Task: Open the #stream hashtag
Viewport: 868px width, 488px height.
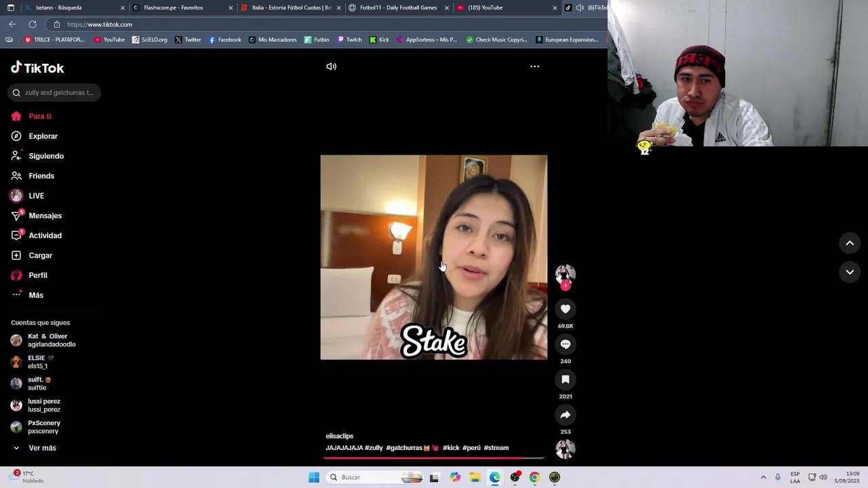Action: click(x=496, y=448)
